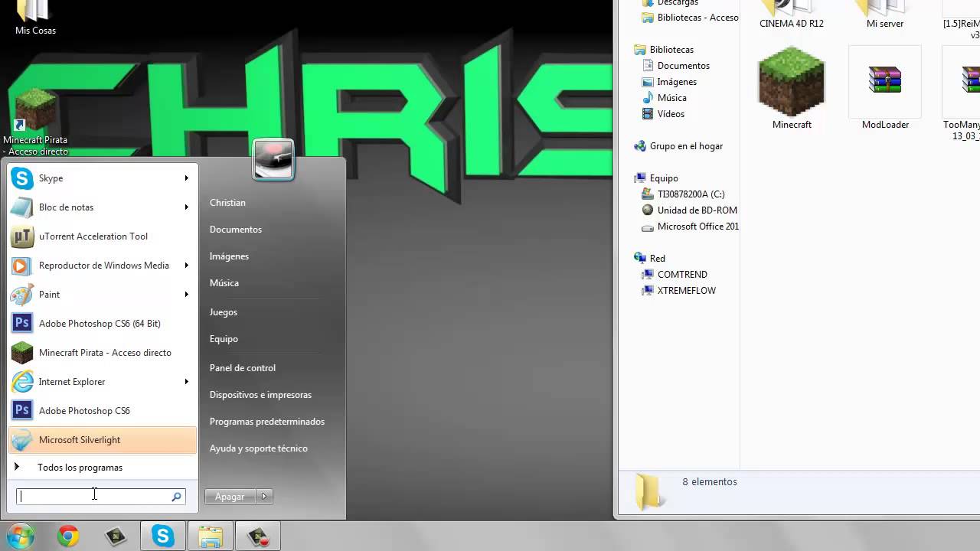Click the Apagar button
Viewport: 980px width, 551px height.
(230, 497)
